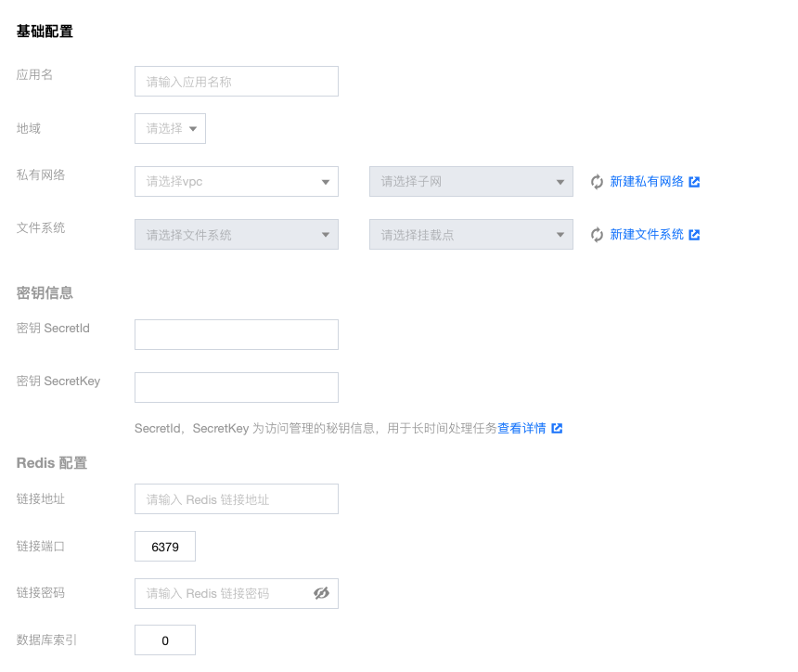
Task: Click the 数据库索引 field showing 0
Action: pos(165,640)
